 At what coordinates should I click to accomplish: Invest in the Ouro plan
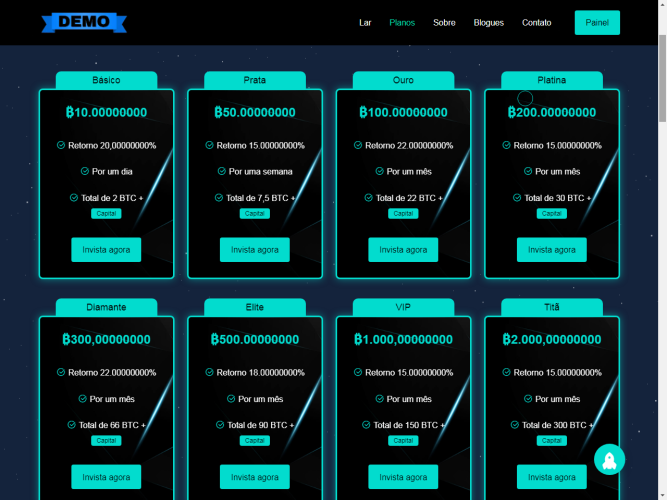pyautogui.click(x=403, y=250)
